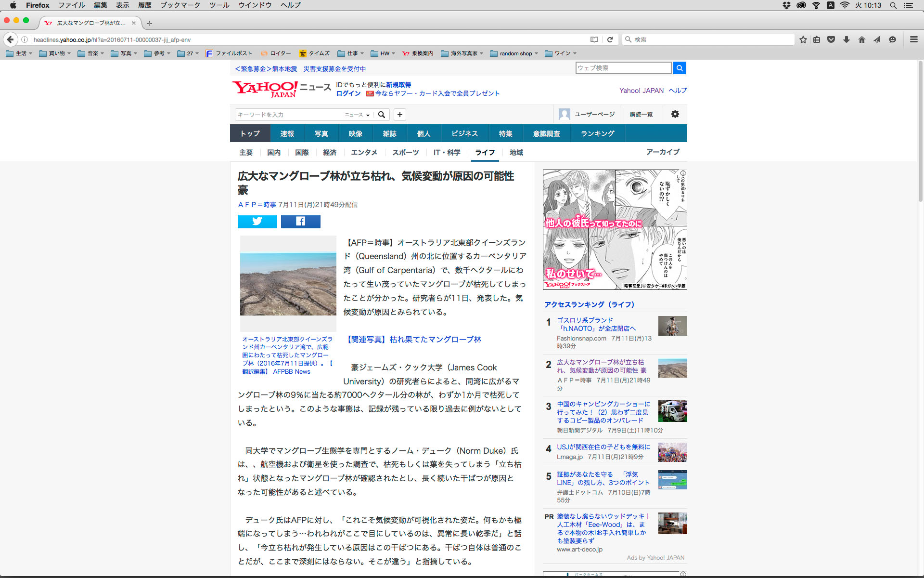Share article via Facebook button

(300, 221)
